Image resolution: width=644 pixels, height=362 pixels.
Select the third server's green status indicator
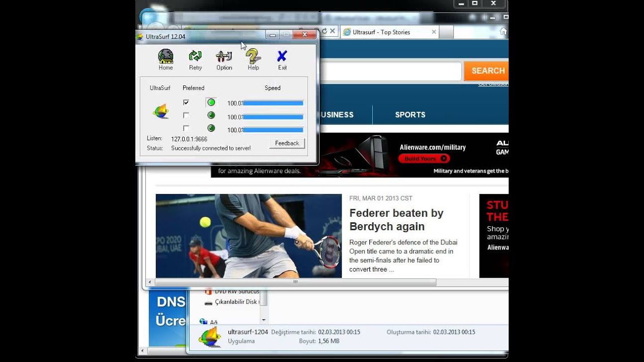211,128
